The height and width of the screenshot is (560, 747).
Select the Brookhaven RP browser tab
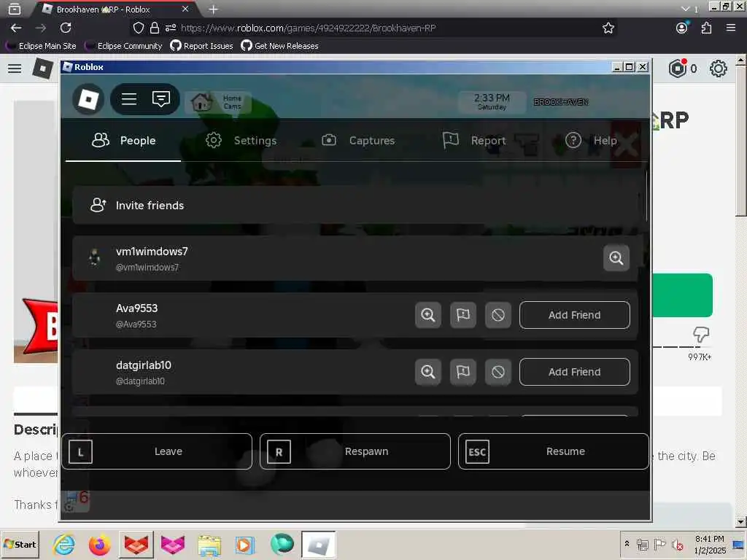tap(116, 9)
